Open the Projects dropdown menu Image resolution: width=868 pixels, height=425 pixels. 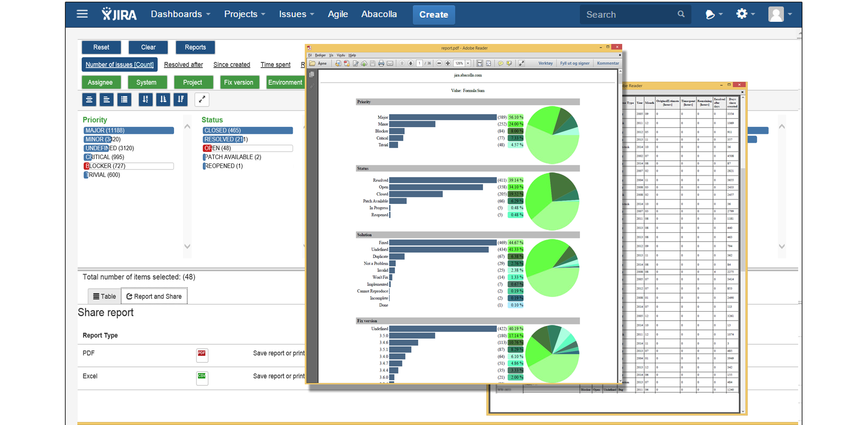245,14
